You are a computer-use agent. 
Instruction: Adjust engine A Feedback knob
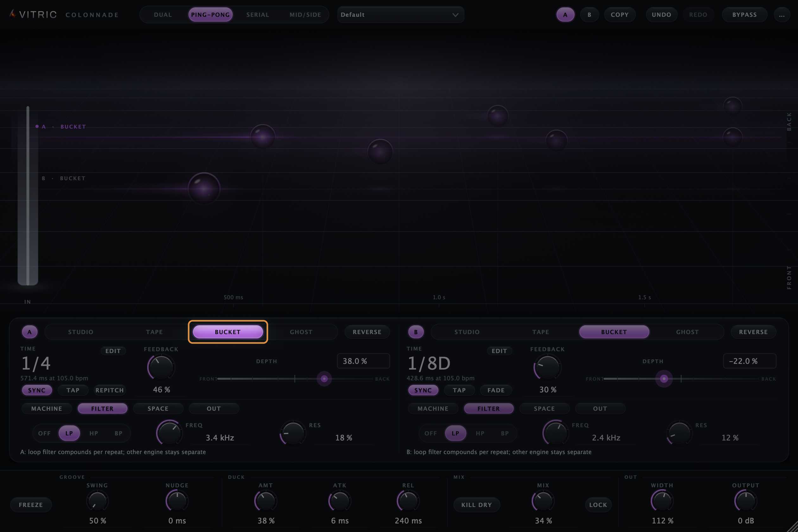point(161,367)
